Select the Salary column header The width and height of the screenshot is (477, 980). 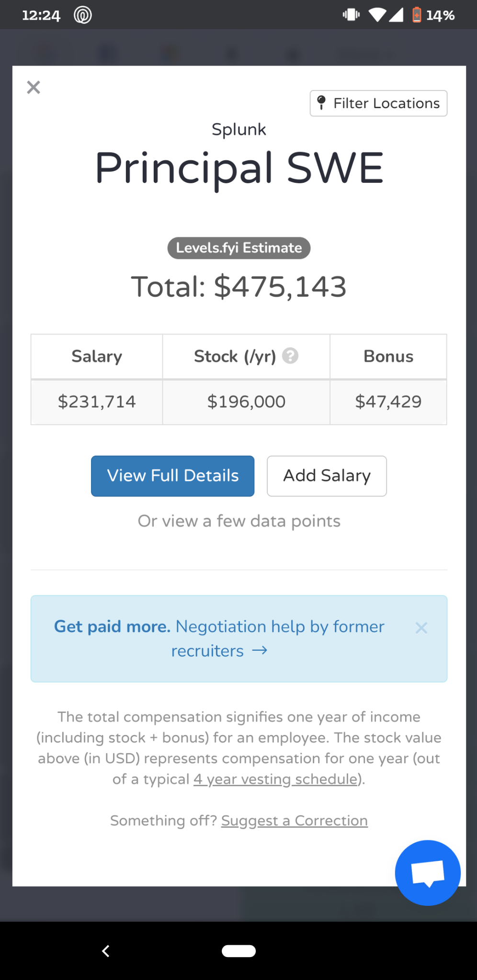(97, 356)
